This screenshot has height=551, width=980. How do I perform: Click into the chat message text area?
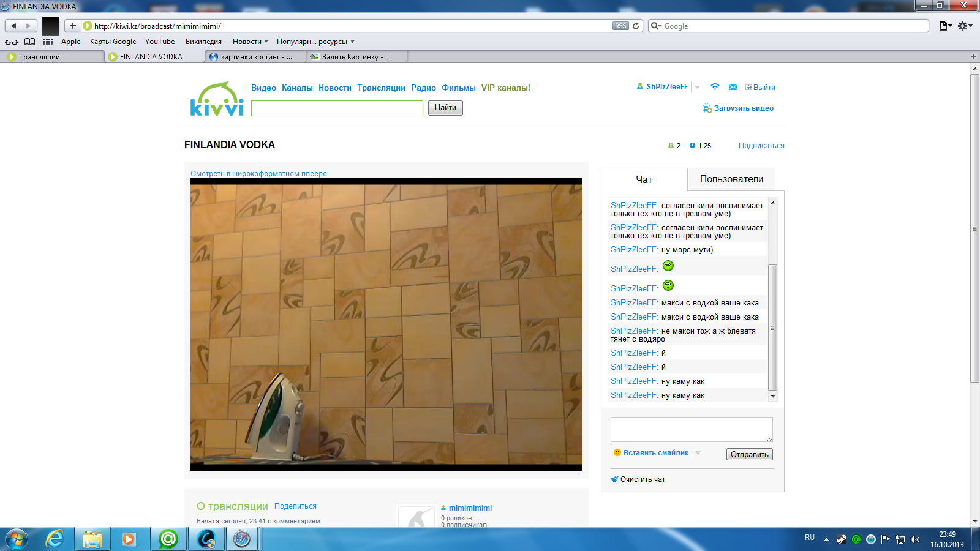692,429
